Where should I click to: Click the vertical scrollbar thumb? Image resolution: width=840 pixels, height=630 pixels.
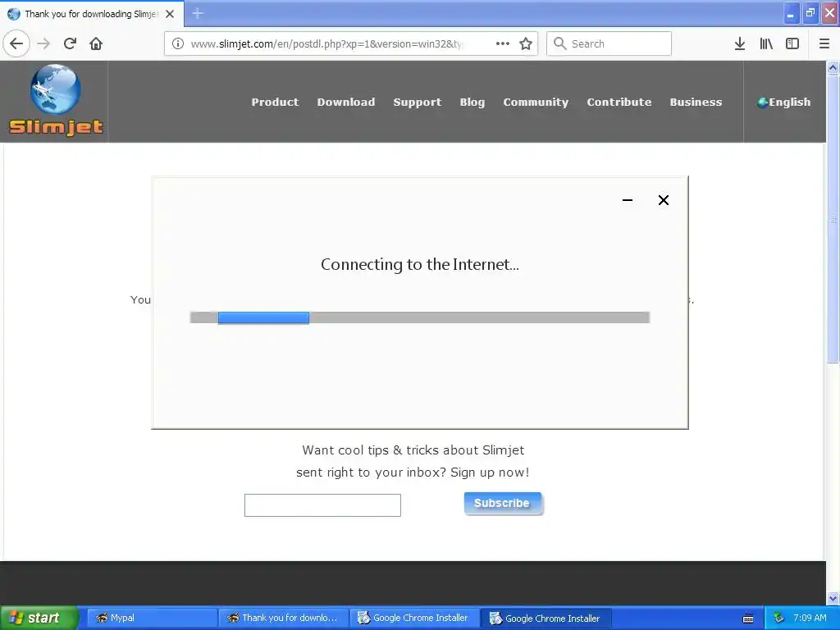[833, 218]
